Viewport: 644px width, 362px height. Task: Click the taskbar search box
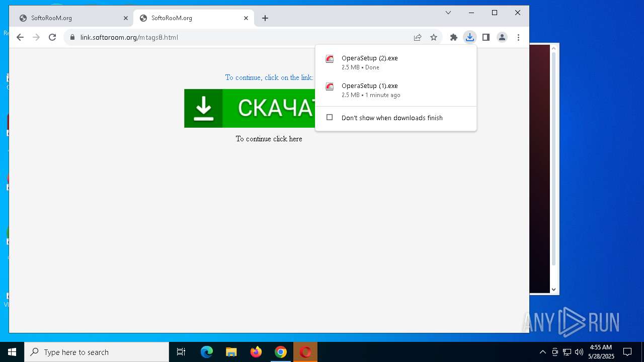(x=97, y=352)
